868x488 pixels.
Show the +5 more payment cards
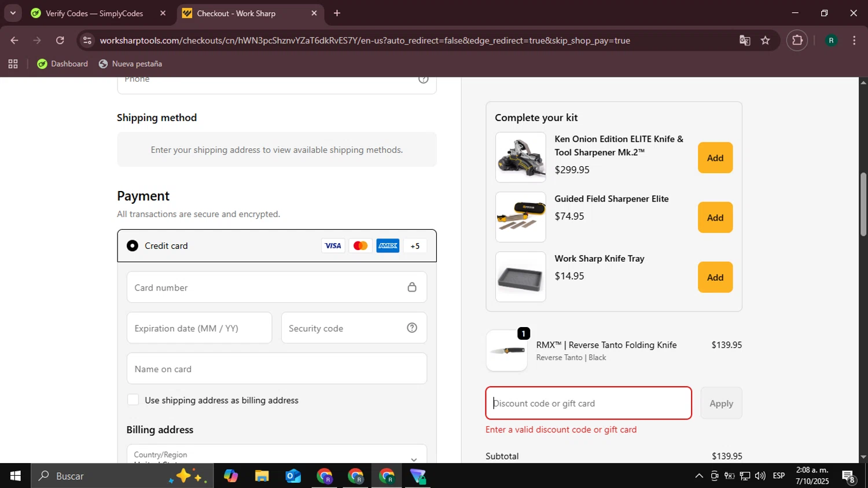[x=415, y=245]
